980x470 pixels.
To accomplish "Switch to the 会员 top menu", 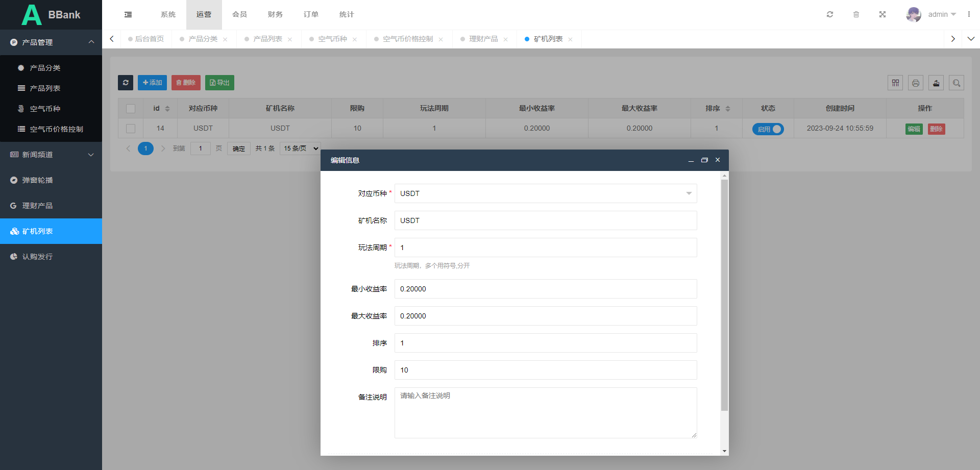I will (239, 15).
